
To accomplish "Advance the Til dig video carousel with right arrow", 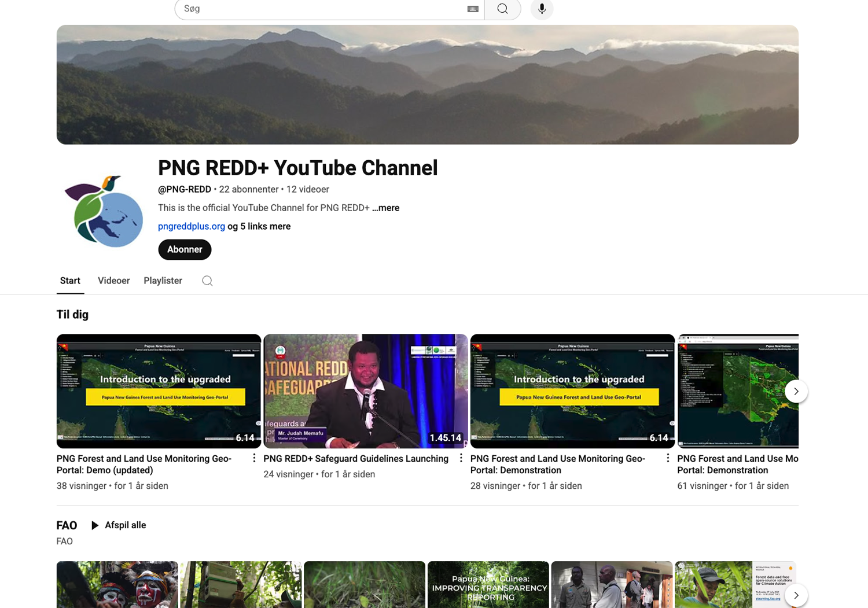I will click(796, 391).
